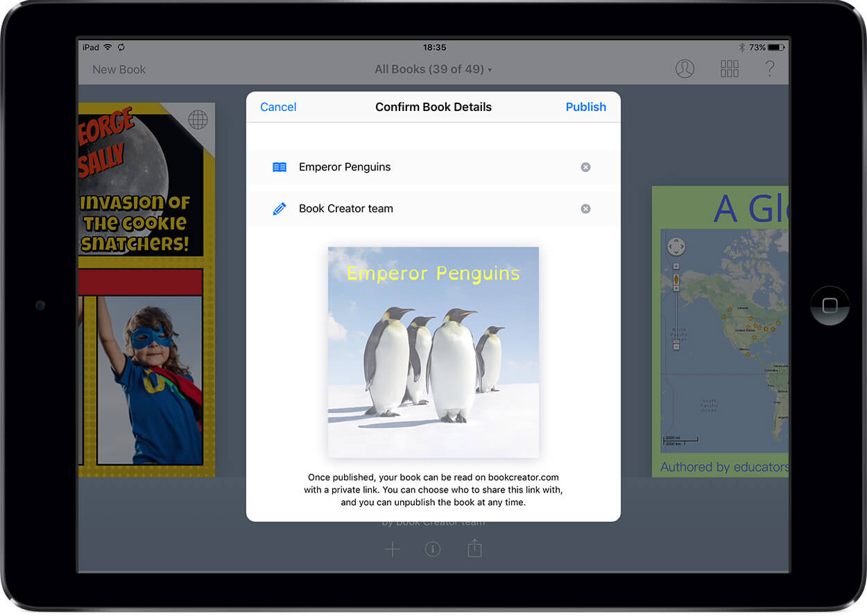Clear the Book Creator team author field
Screen dimensions: 867x616
(585, 208)
